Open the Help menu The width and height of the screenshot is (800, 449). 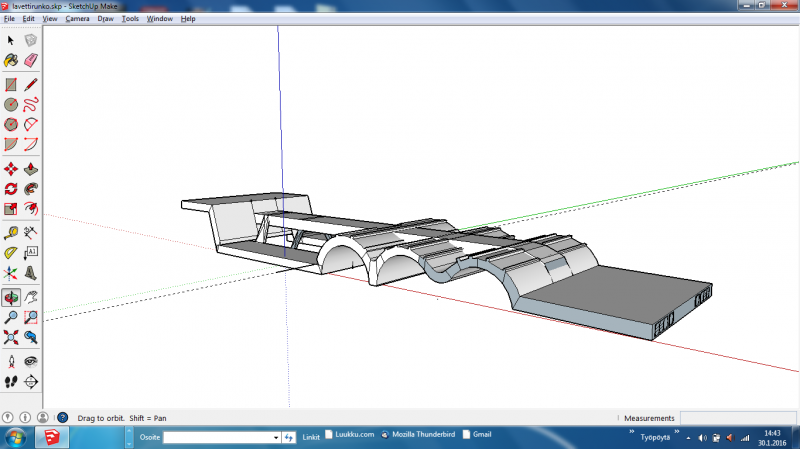pos(188,19)
